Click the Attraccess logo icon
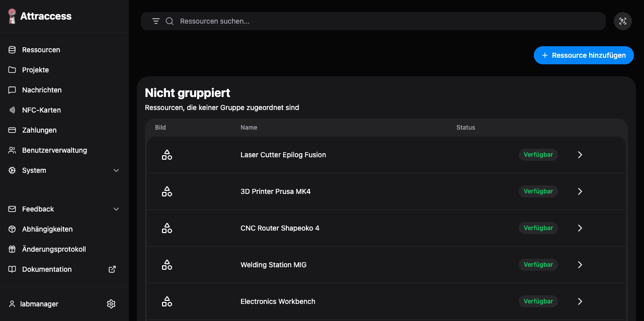 pyautogui.click(x=13, y=16)
